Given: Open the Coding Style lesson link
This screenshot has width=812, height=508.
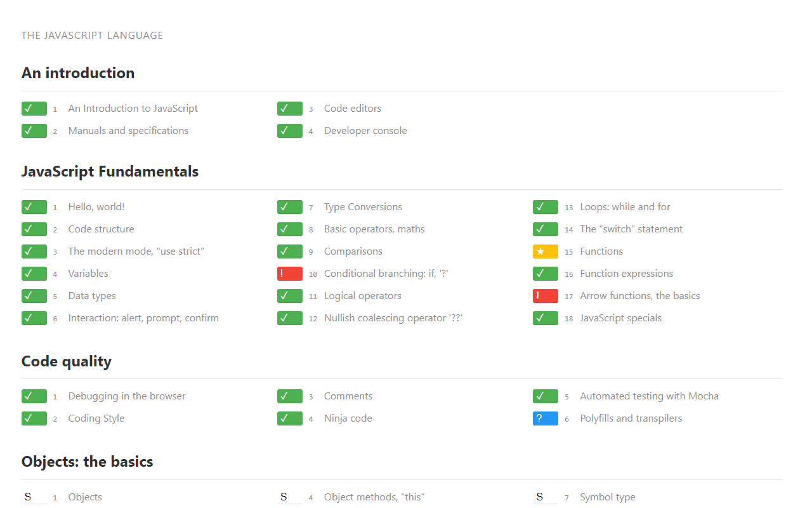Looking at the screenshot, I should 96,418.
